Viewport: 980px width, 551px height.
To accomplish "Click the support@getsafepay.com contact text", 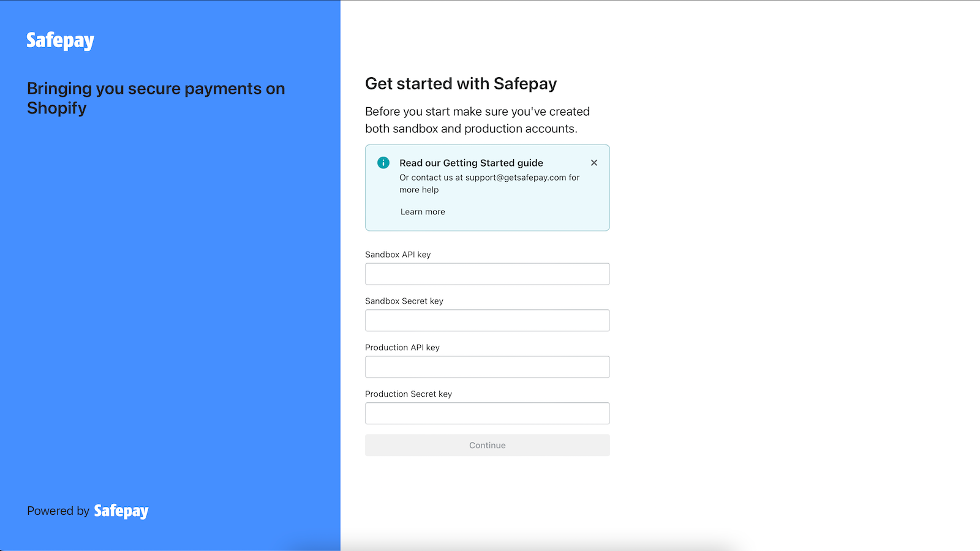I will [x=516, y=178].
